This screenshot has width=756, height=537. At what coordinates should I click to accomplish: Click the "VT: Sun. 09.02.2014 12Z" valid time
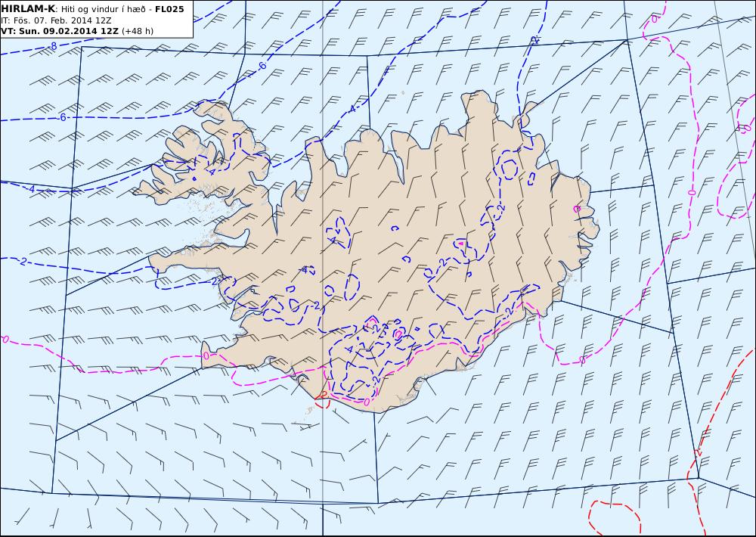pos(60,31)
